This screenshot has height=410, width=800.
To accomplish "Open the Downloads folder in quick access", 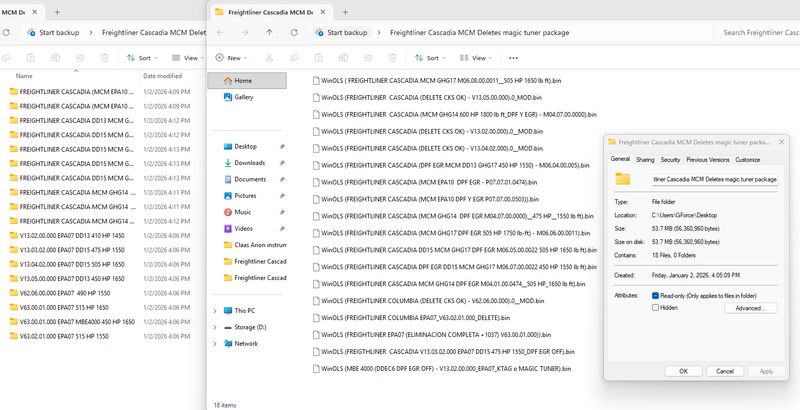I will (249, 162).
